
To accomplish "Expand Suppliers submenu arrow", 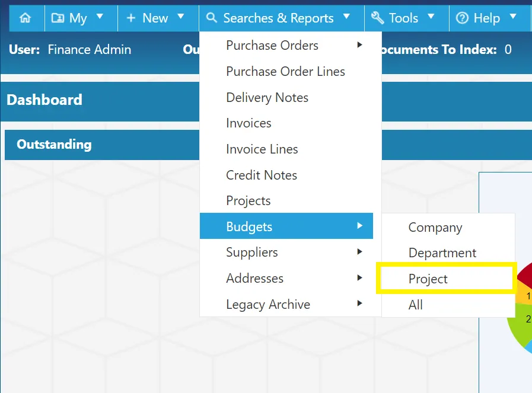I will (x=359, y=251).
